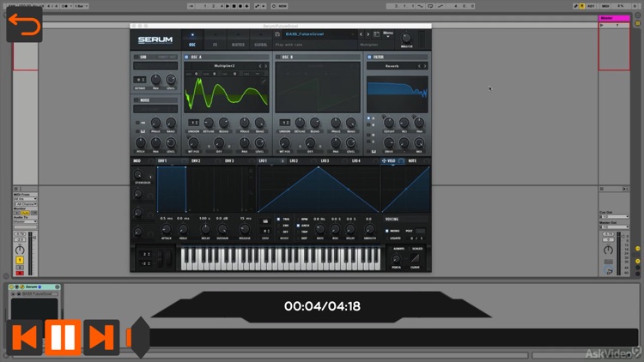Click the LFO 1 triangle shape graph
Viewport: 644px width, 362px height.
point(319,190)
